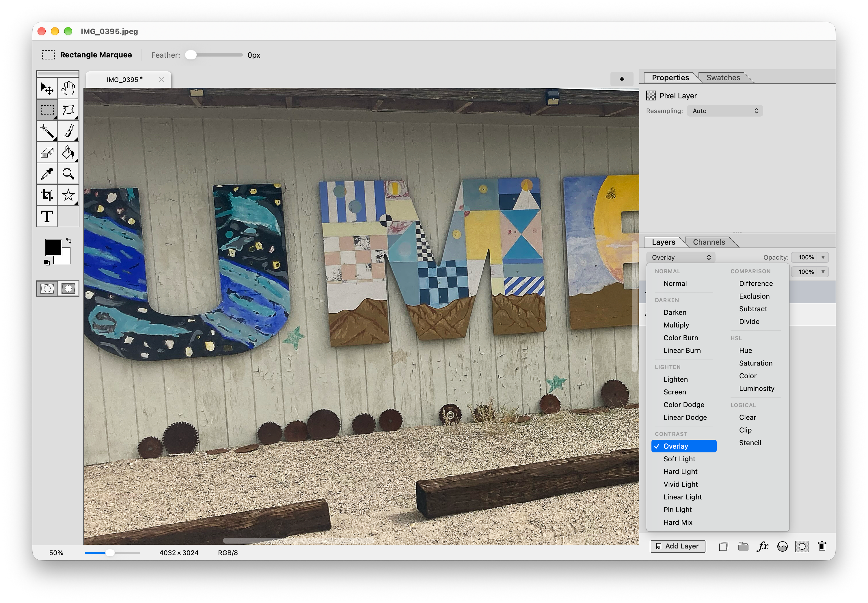Select the Lasso selection tool

click(68, 110)
